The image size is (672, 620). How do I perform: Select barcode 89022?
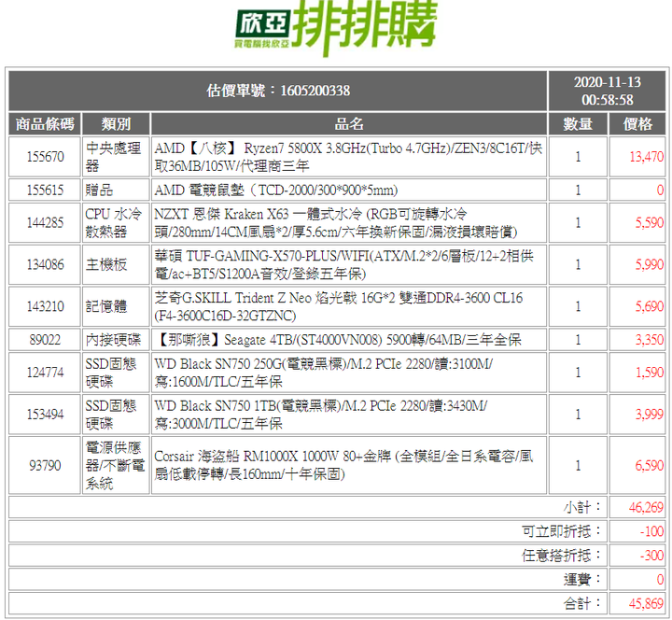[x=45, y=340]
